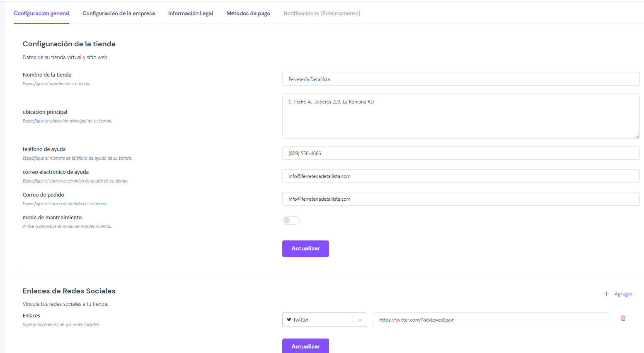This screenshot has width=644, height=353.
Task: Click the teléfono de ayuda label
Action: 44,149
